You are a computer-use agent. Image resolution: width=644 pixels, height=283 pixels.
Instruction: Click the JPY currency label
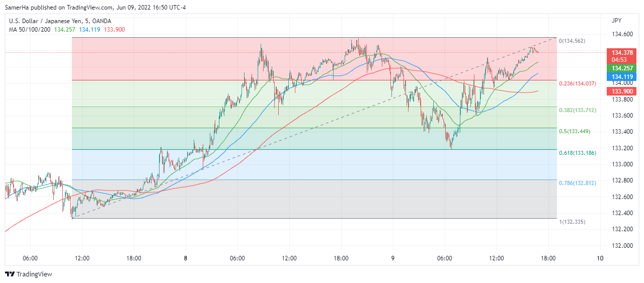[616, 21]
